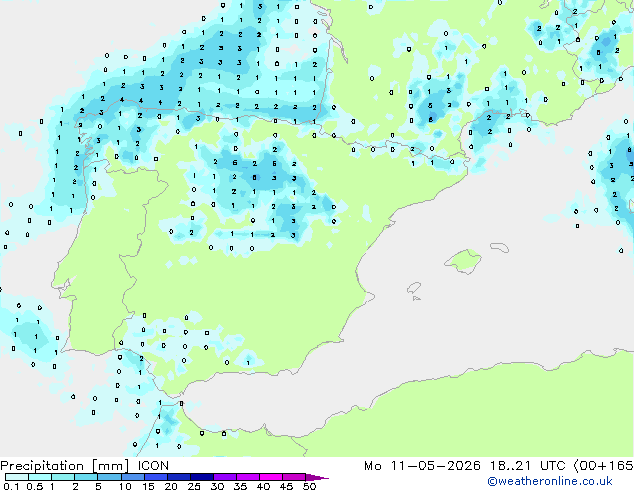Select the ICON model label
This screenshot has height=490, width=634.
pos(153,466)
